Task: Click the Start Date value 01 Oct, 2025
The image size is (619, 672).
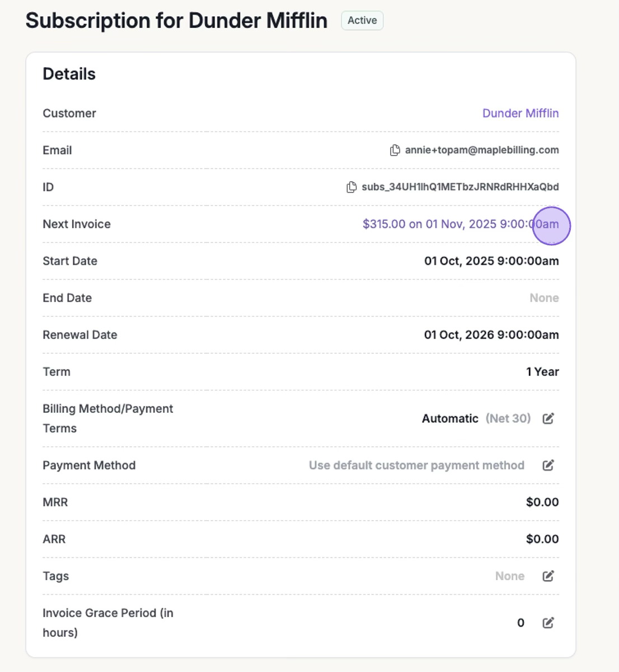Action: point(491,261)
